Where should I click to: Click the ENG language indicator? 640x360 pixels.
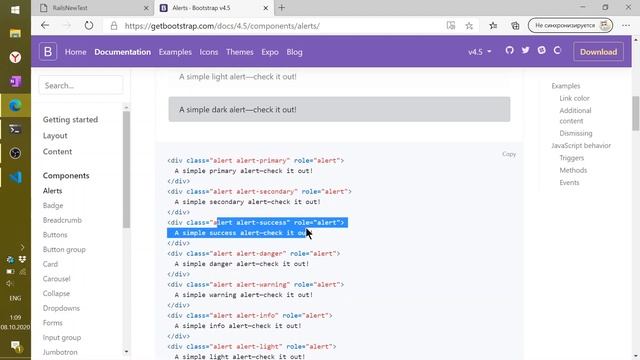15,298
